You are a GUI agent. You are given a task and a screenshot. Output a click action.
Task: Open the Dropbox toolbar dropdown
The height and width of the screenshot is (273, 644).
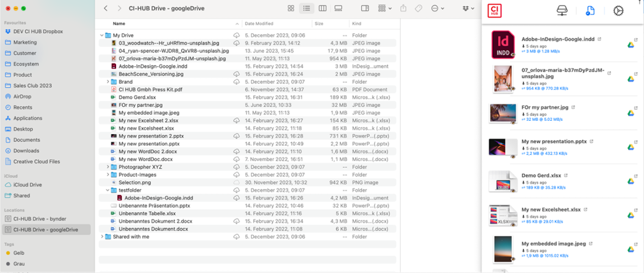(x=469, y=9)
